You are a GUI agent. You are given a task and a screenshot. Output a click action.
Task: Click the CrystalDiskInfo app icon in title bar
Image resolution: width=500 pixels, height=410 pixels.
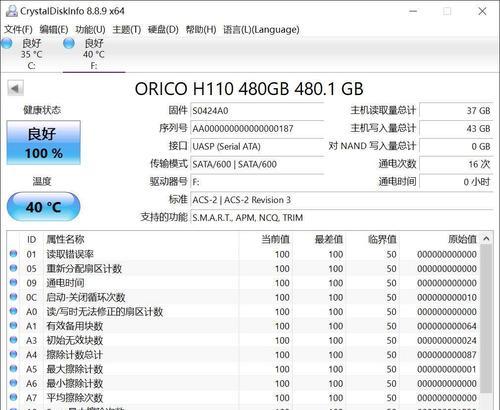click(12, 11)
